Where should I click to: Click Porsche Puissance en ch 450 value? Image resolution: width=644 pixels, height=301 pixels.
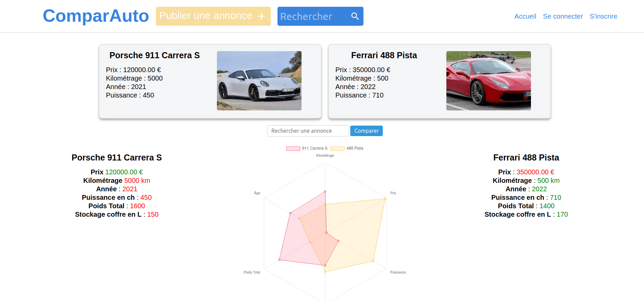146,197
